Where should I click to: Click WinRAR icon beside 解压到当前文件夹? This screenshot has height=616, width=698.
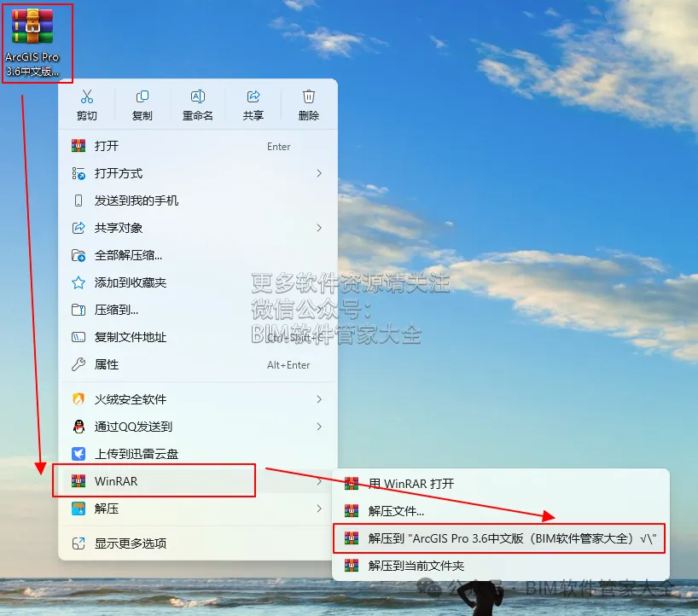pos(352,566)
